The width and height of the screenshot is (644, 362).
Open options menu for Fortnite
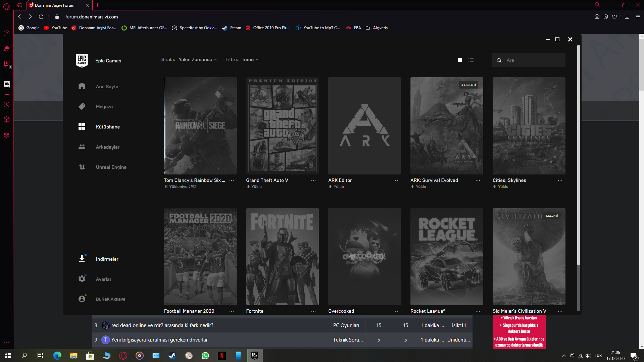313,311
